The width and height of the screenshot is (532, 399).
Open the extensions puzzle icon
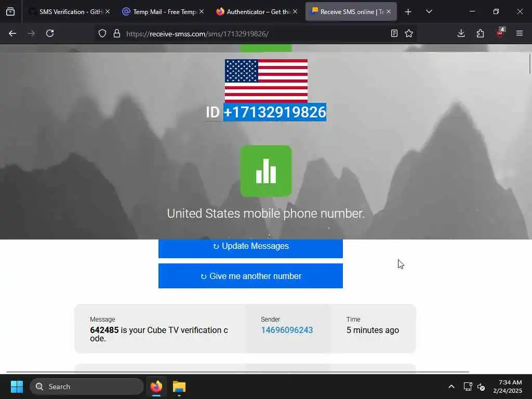480,33
